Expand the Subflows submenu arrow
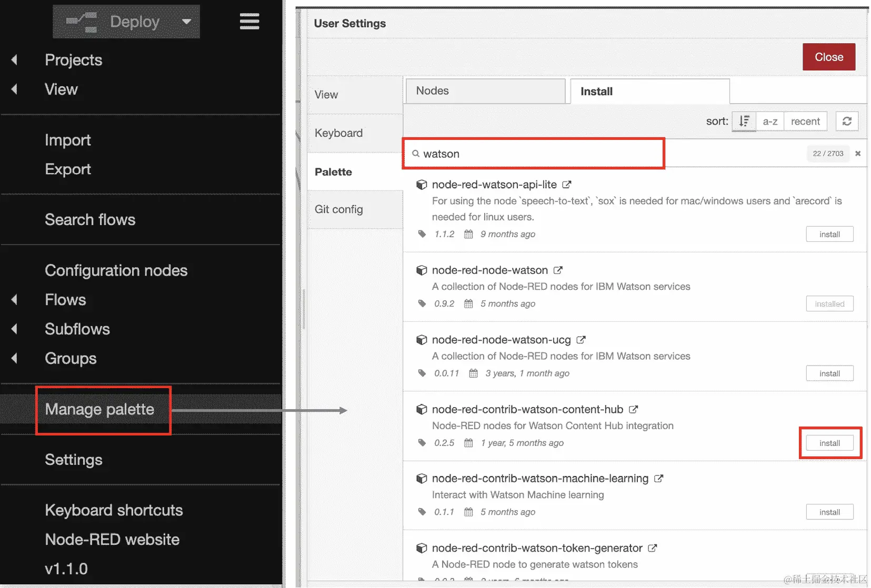The width and height of the screenshot is (871, 588). point(15,329)
